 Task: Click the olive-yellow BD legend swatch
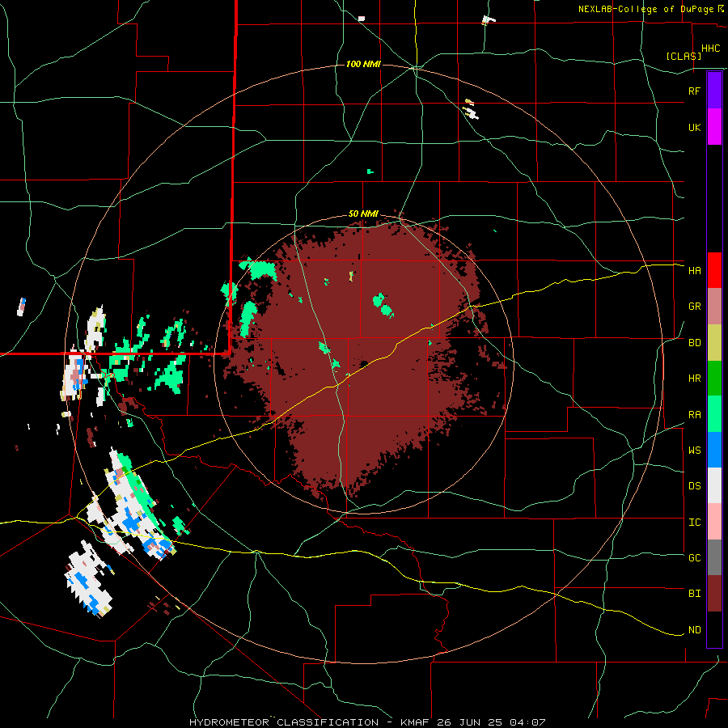click(x=714, y=343)
